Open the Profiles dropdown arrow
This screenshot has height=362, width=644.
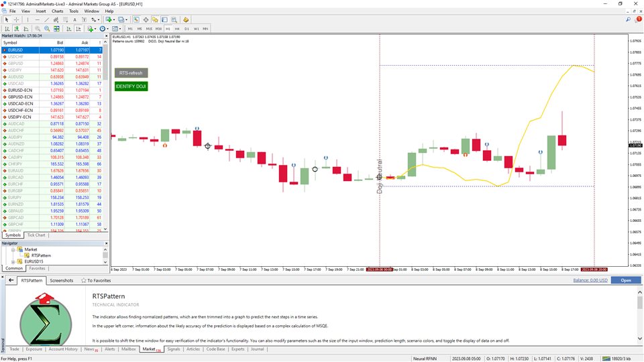pos(127,19)
